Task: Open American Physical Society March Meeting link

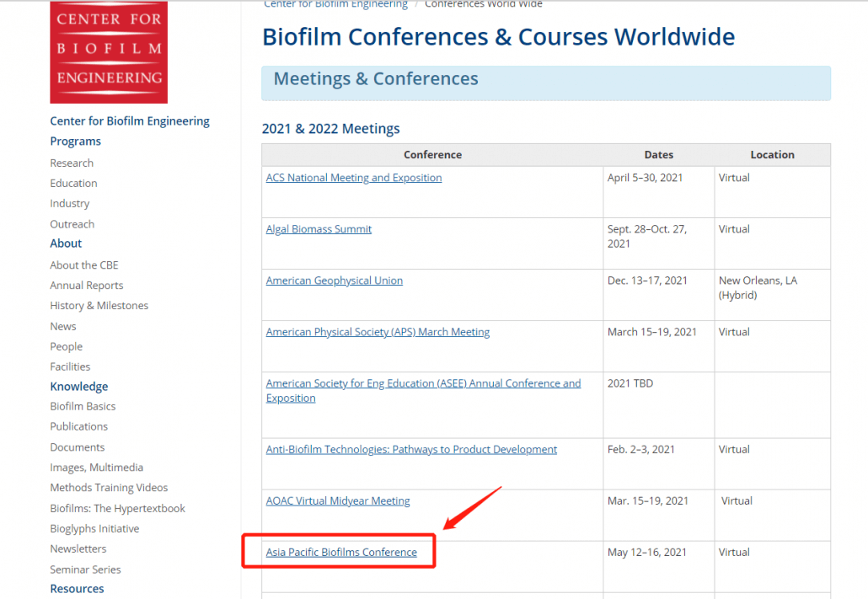Action: pyautogui.click(x=378, y=332)
